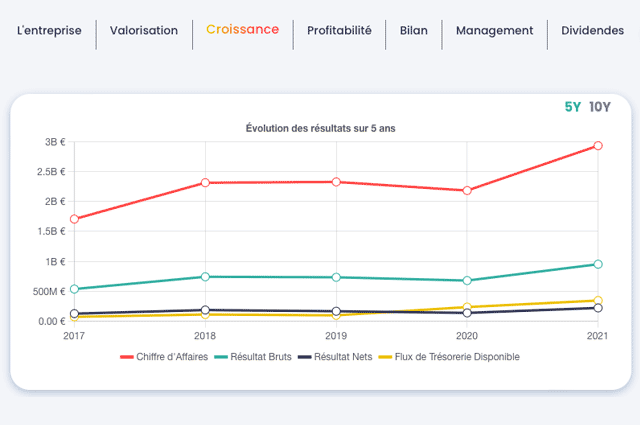Click the 2021 Flux de Trésorerie point
This screenshot has width=640, height=425.
tap(598, 300)
